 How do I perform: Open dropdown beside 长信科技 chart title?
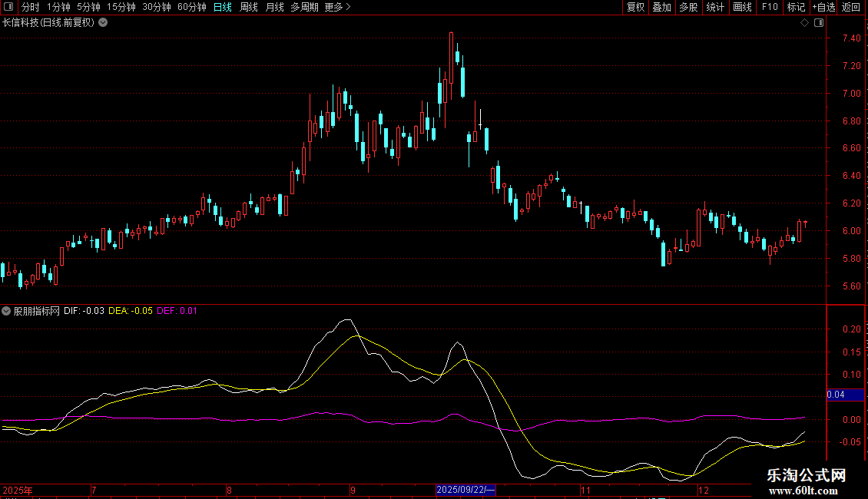(103, 23)
